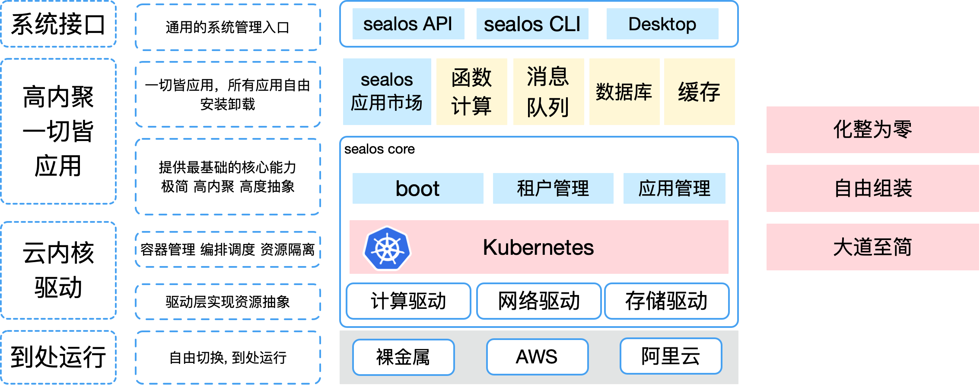The image size is (980, 385).
Task: Click the 消息队列 block
Action: click(548, 92)
